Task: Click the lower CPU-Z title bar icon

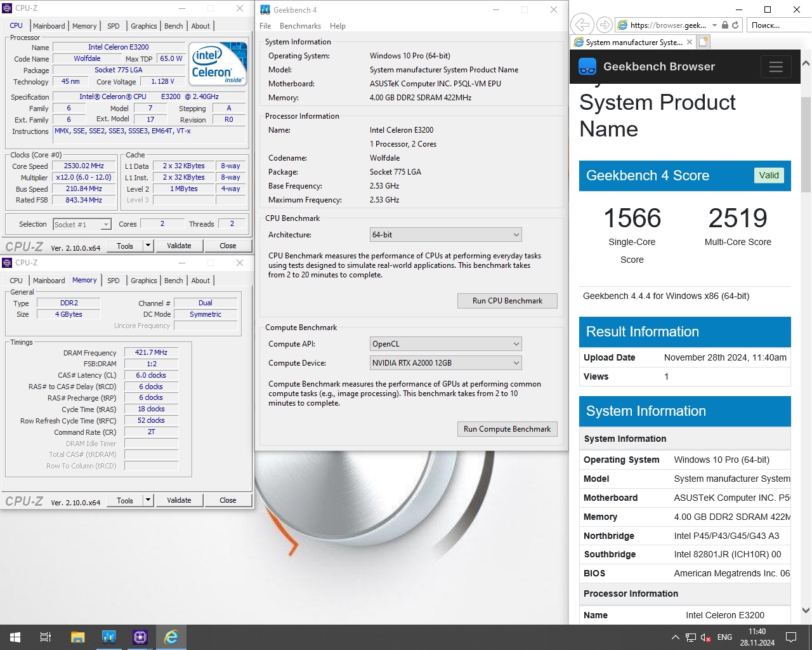Action: [x=8, y=263]
